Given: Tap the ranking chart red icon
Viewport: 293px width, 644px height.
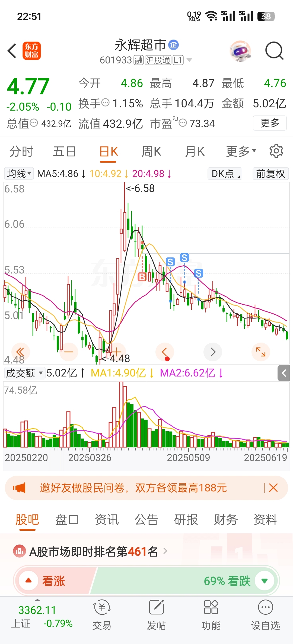Looking at the screenshot, I should click(20, 551).
